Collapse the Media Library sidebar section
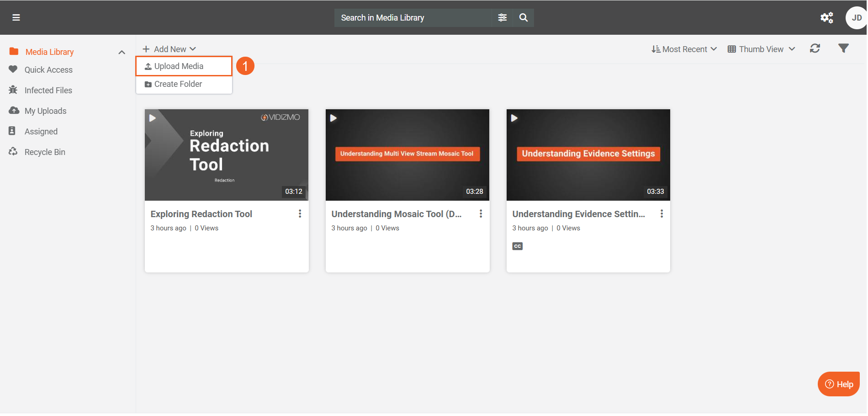The width and height of the screenshot is (868, 416). pos(122,52)
